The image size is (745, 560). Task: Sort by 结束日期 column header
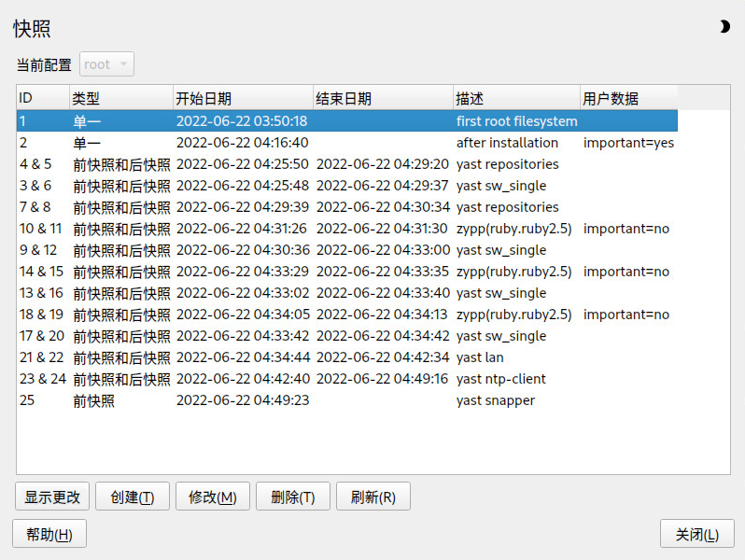(x=382, y=98)
